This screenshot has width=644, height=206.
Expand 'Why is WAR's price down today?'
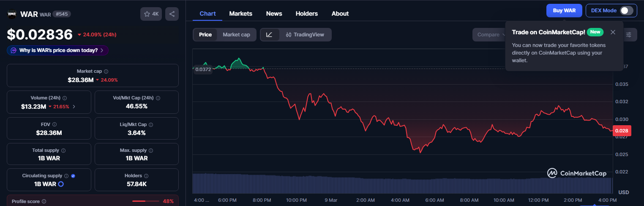pos(58,50)
